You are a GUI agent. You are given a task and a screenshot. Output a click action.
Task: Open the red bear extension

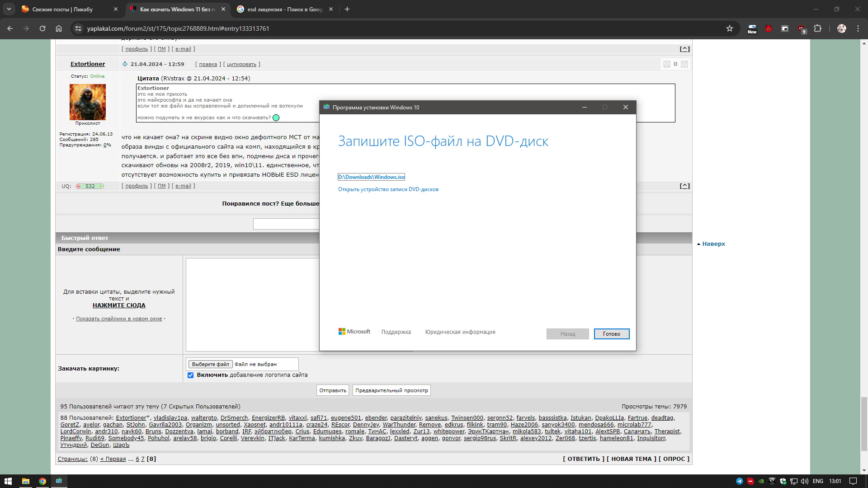tap(769, 28)
